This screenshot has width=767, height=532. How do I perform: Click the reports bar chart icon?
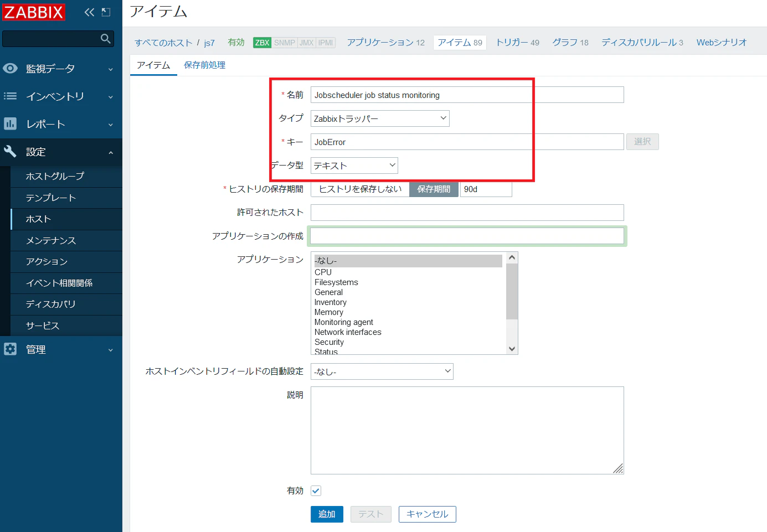click(10, 123)
